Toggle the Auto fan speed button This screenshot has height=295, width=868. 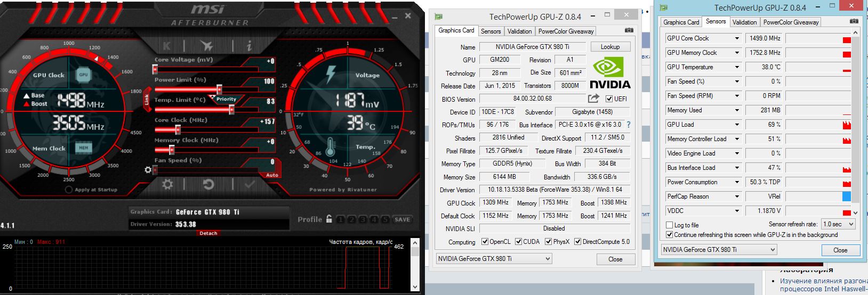pos(272,175)
